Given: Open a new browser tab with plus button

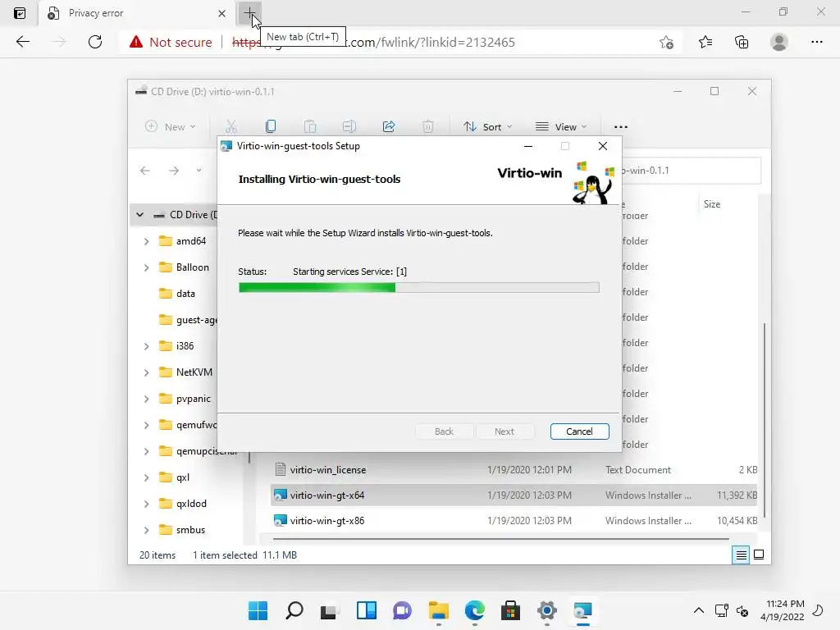Looking at the screenshot, I should tap(249, 13).
